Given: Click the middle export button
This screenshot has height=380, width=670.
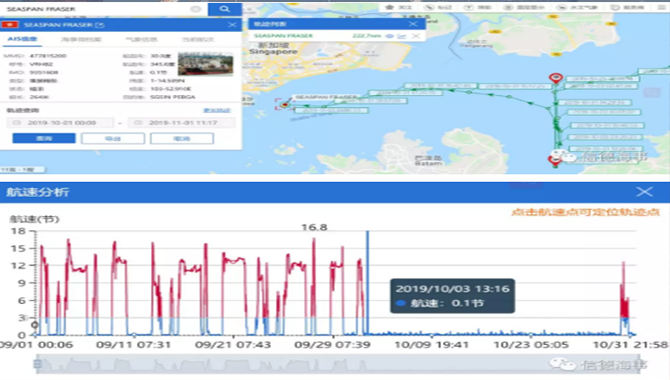Looking at the screenshot, I should 113,138.
